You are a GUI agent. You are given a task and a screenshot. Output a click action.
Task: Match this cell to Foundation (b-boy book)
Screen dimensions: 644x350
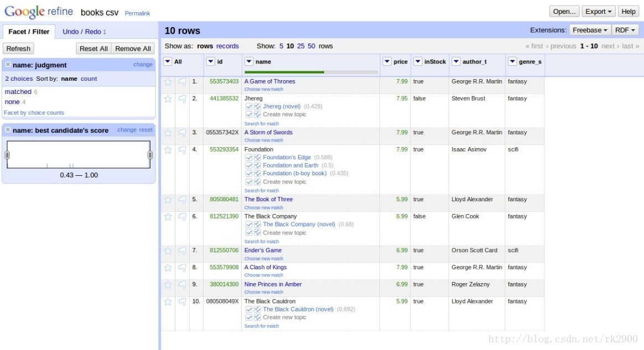click(x=249, y=174)
